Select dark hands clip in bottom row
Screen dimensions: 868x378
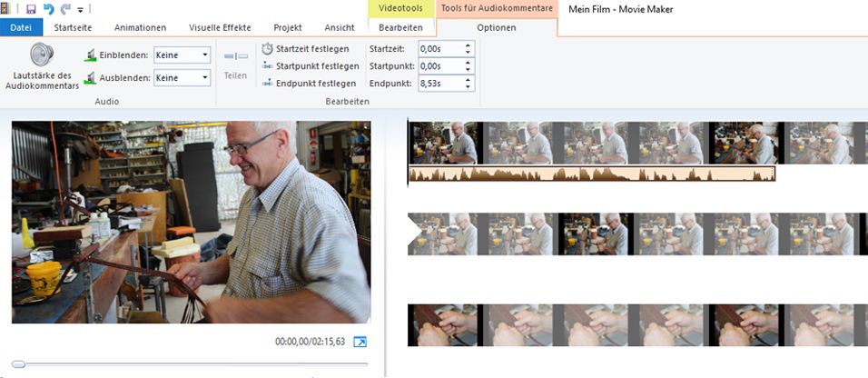point(747,325)
